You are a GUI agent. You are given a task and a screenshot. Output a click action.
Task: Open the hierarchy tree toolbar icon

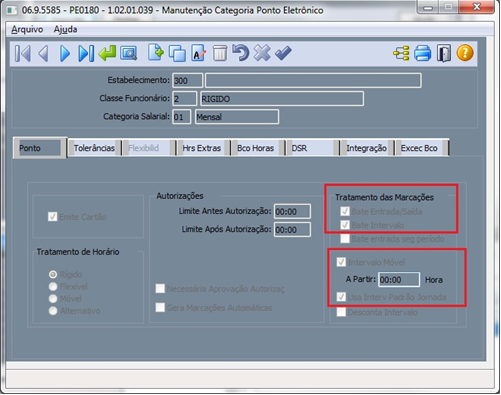coord(401,53)
